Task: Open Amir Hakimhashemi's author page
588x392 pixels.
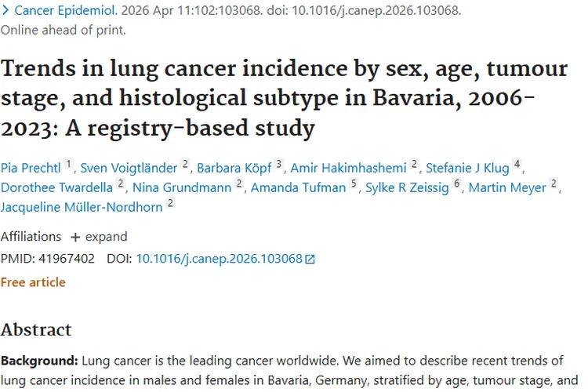Action: (349, 167)
